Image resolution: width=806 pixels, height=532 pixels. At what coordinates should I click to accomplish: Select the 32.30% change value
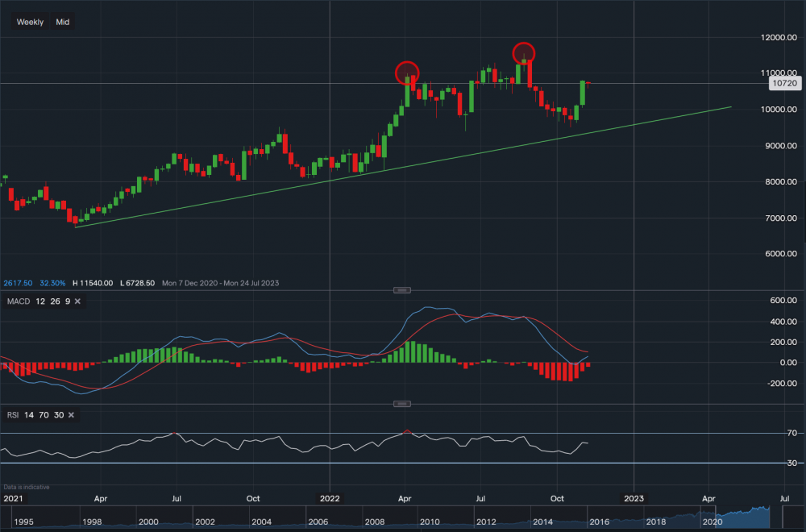point(52,283)
